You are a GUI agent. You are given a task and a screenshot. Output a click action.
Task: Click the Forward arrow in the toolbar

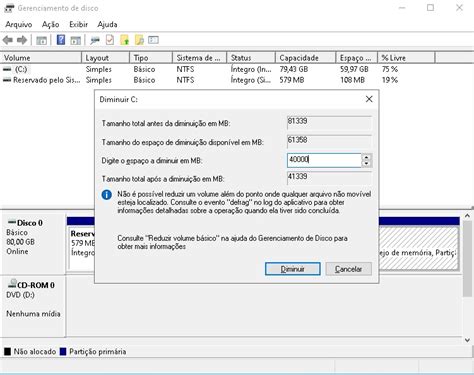click(x=22, y=40)
